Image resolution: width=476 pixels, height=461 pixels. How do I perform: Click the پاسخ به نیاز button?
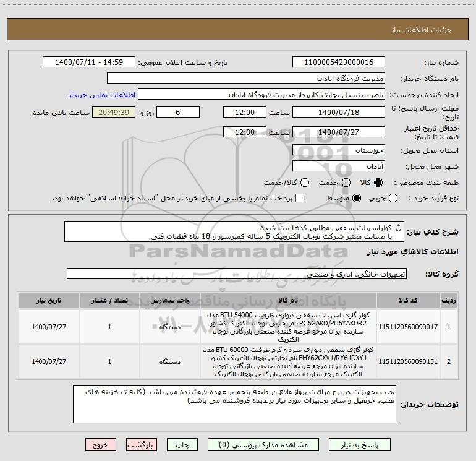(360, 445)
